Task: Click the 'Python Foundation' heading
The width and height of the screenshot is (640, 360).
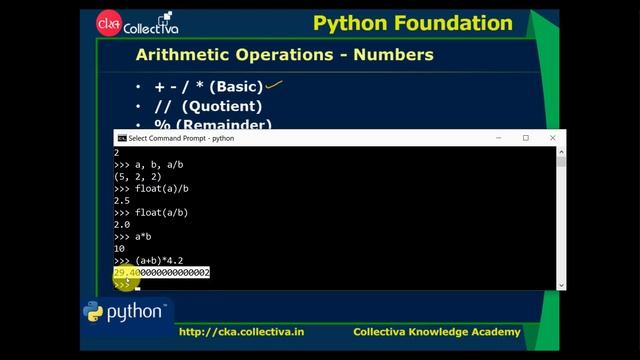Action: tap(413, 23)
